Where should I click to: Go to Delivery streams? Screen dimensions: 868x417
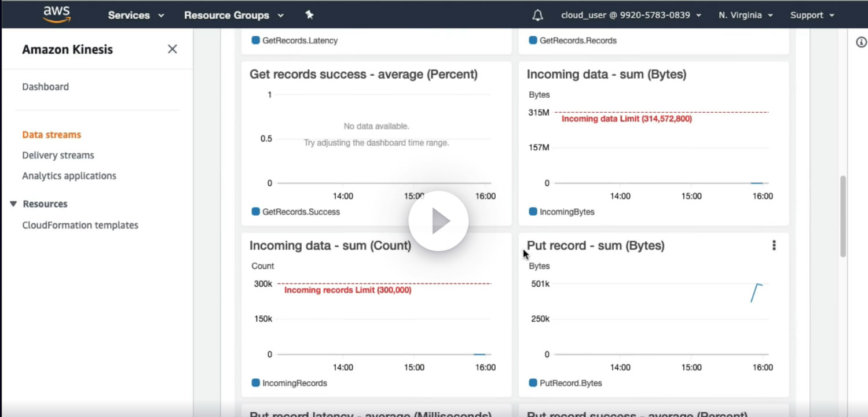pyautogui.click(x=58, y=155)
